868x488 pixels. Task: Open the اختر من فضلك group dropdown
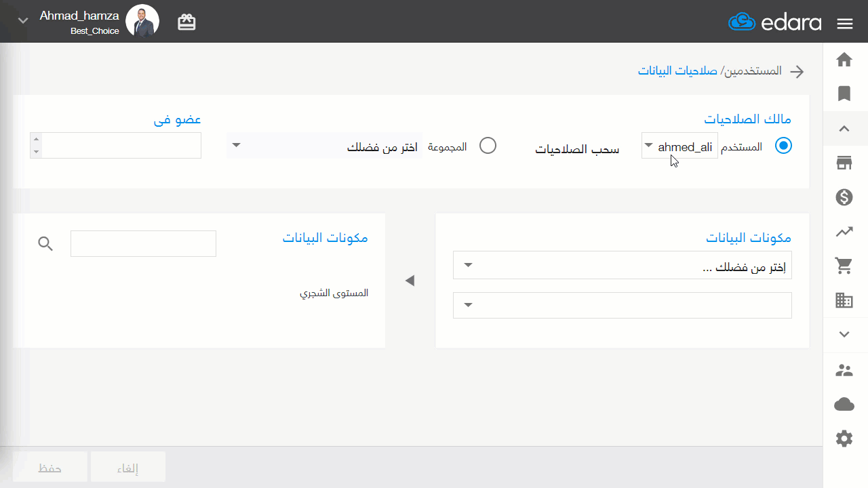324,146
